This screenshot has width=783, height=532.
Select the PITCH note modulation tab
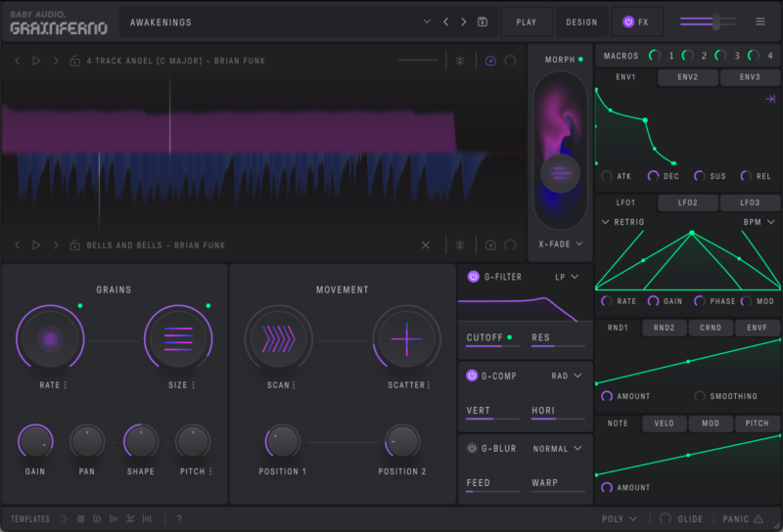click(x=757, y=423)
